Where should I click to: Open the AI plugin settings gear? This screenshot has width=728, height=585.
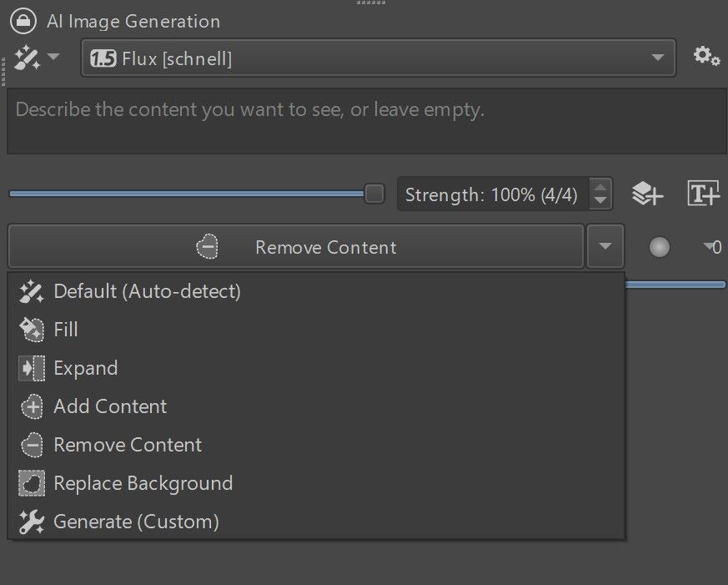click(x=706, y=56)
